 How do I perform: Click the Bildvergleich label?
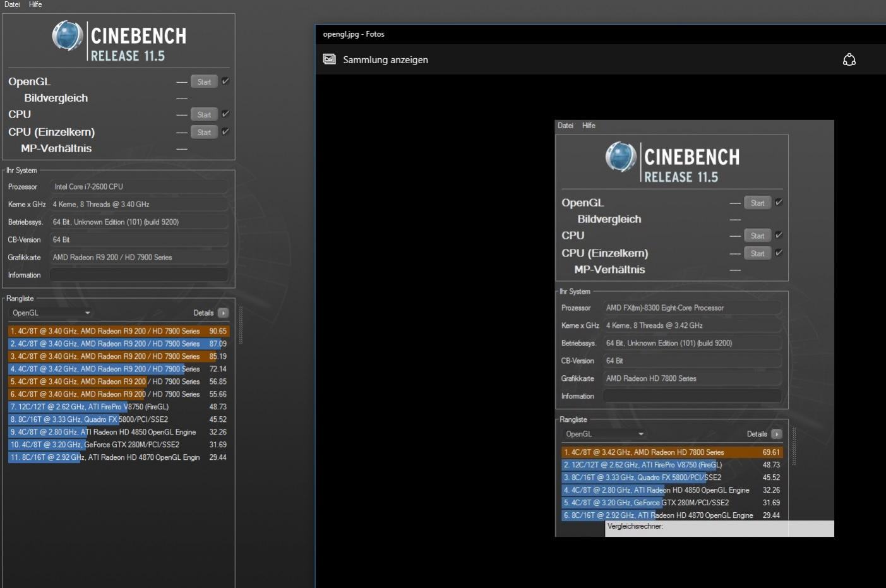tap(56, 98)
